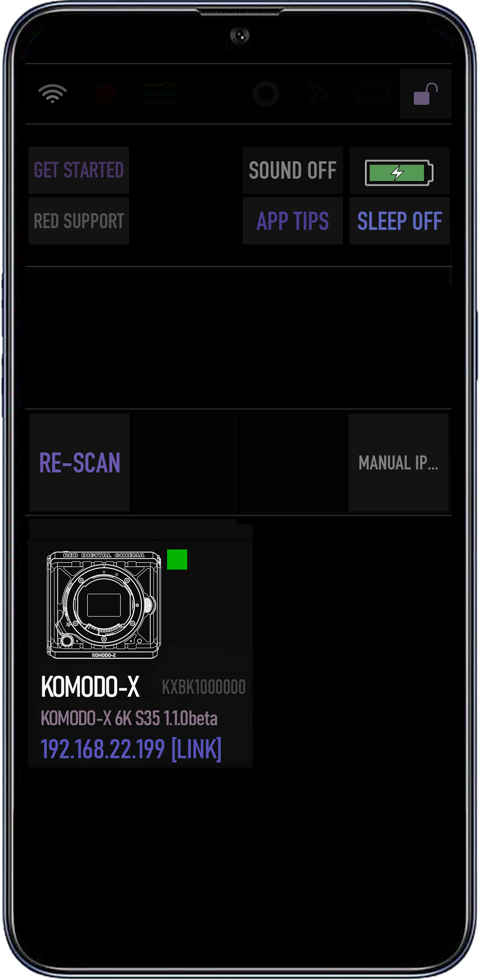Open the color sliders settings icon

tap(159, 93)
